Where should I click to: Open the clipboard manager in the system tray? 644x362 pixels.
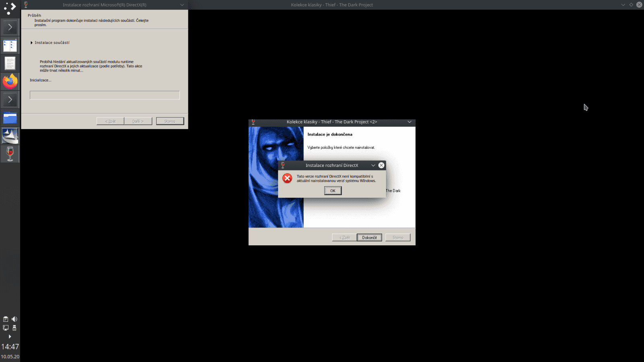[5, 319]
